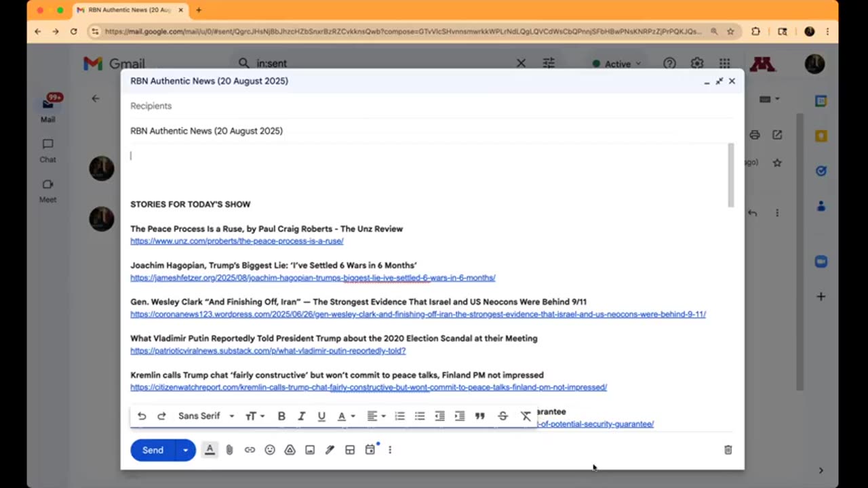868x488 pixels.
Task: Toggle the formatting options bar icon
Action: click(210, 449)
